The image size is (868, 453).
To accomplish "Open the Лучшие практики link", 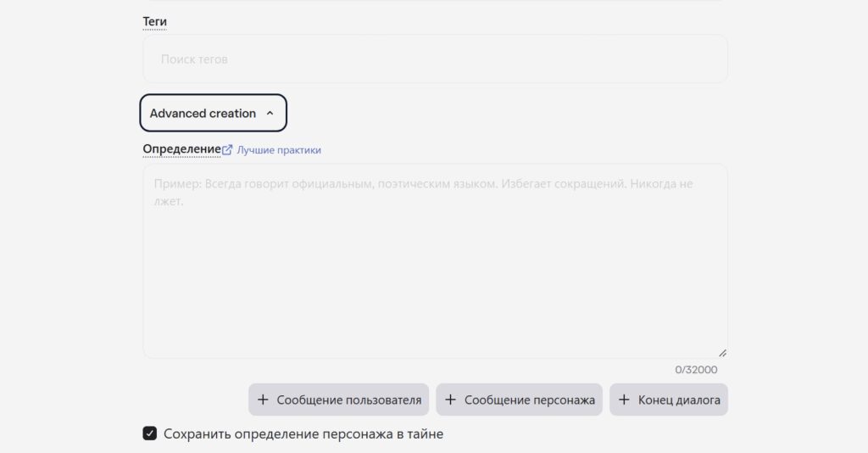I will (278, 150).
